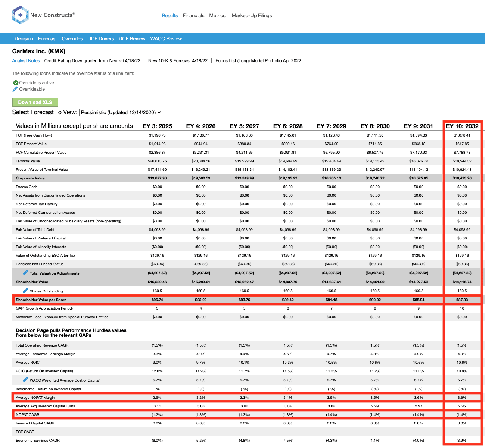Click the Fair Value of Total Debt label

tap(35, 230)
